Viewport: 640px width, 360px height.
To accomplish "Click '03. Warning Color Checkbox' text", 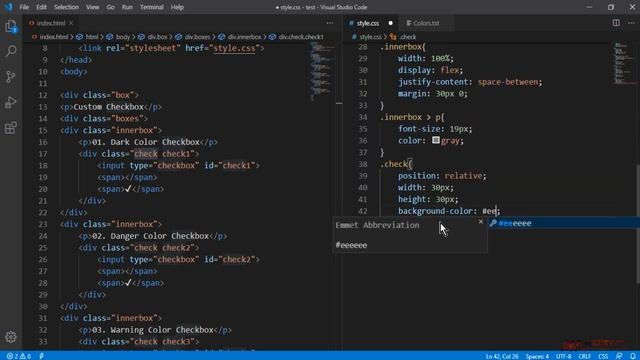I will pyautogui.click(x=153, y=330).
